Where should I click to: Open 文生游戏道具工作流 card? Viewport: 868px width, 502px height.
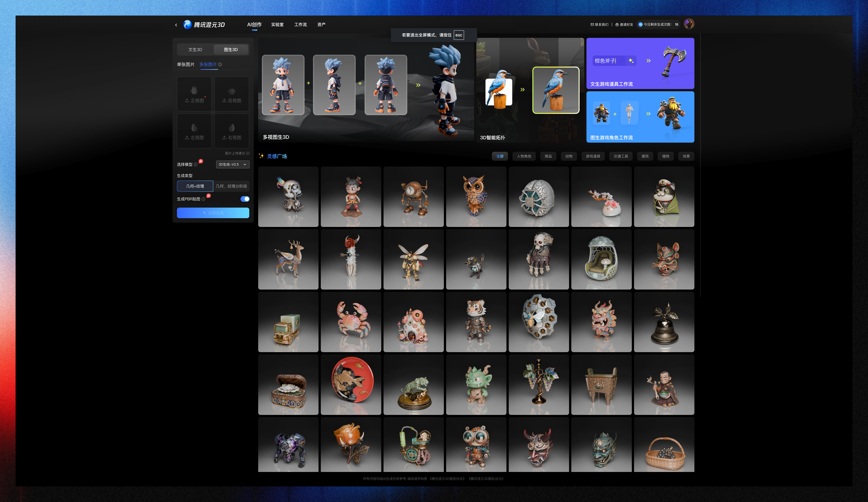coord(640,63)
